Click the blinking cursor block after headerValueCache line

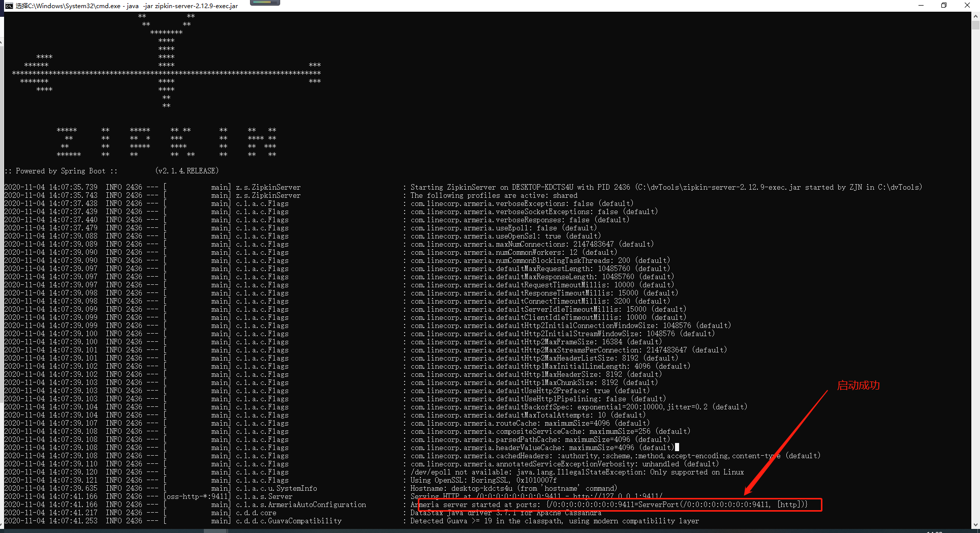(x=676, y=447)
